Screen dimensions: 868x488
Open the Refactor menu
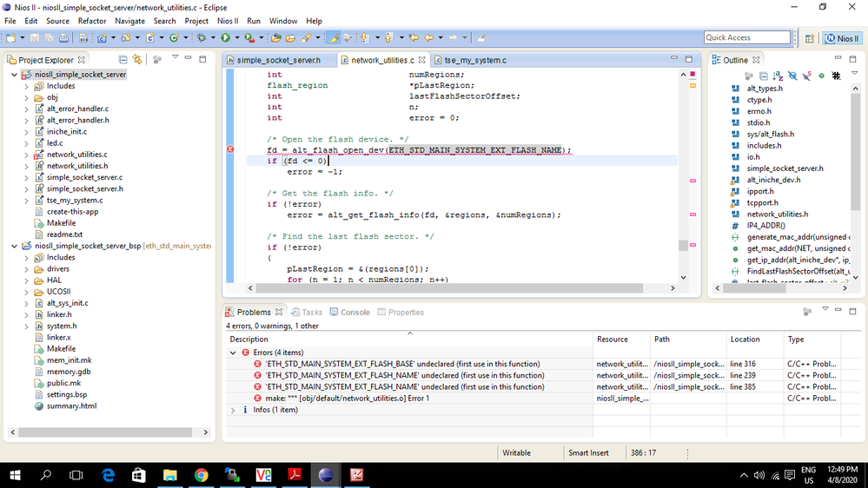(92, 21)
